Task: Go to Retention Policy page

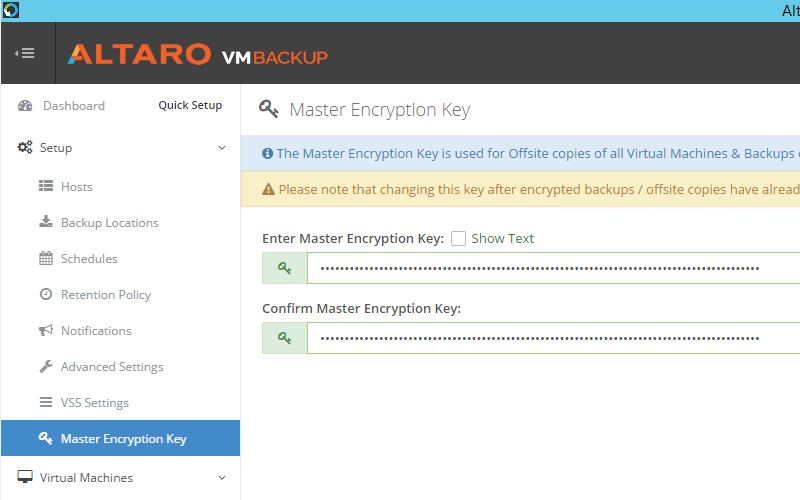Action: tap(105, 295)
